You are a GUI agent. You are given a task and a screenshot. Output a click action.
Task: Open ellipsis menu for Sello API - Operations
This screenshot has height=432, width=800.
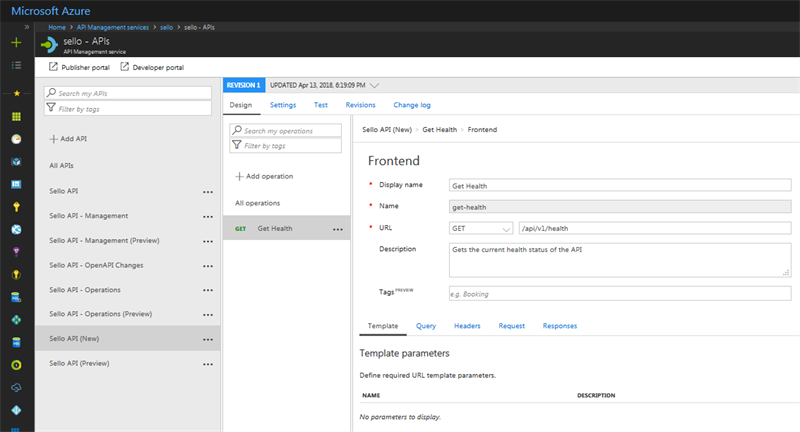(208, 290)
